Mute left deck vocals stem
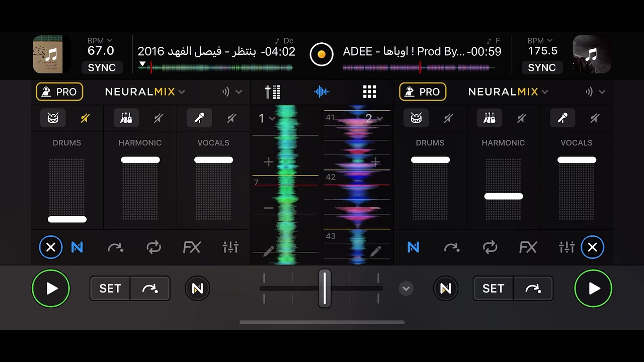This screenshot has width=644, height=362. point(231,118)
